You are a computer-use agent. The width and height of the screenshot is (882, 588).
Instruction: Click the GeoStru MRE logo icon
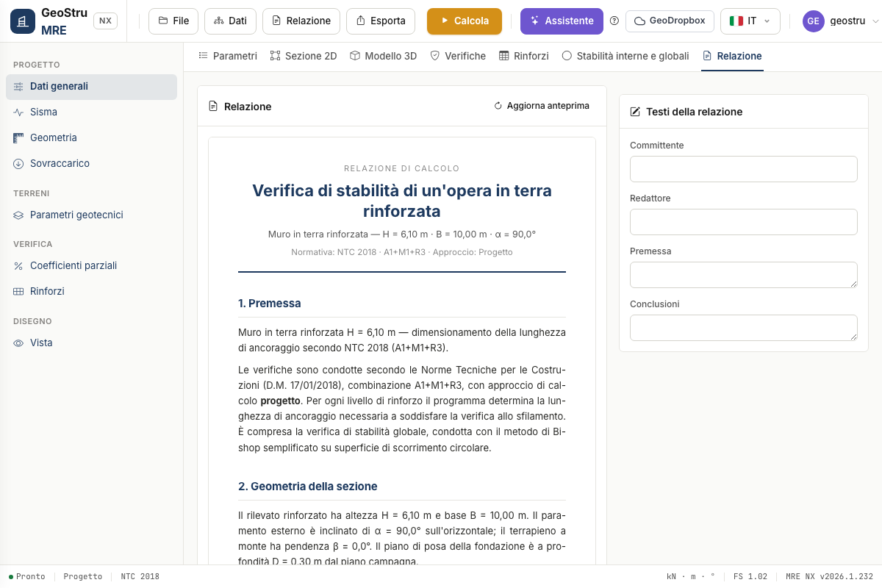pos(23,21)
